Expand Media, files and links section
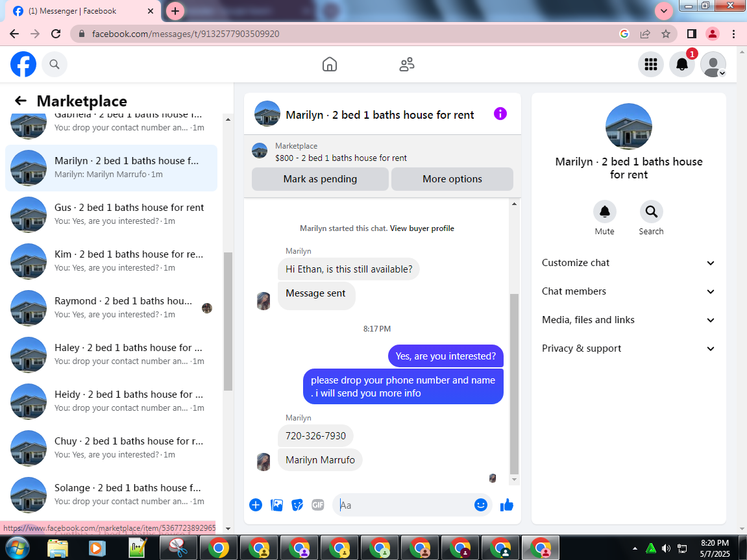The width and height of the screenshot is (747, 560). tap(628, 320)
